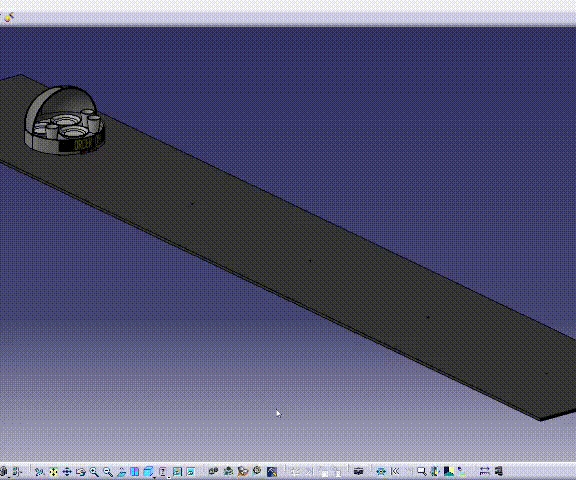576x480 pixels.
Task: Click the Zoom In magnifier icon
Action: 94,472
